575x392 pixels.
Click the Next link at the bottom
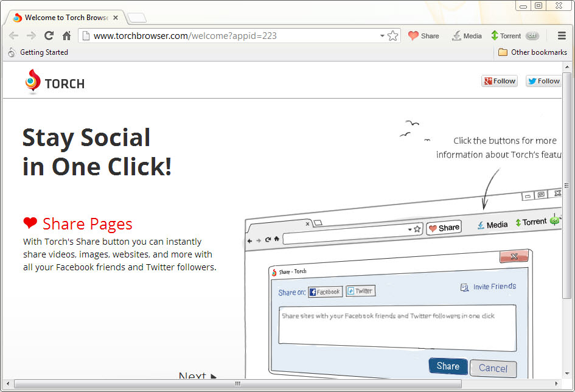click(x=197, y=377)
